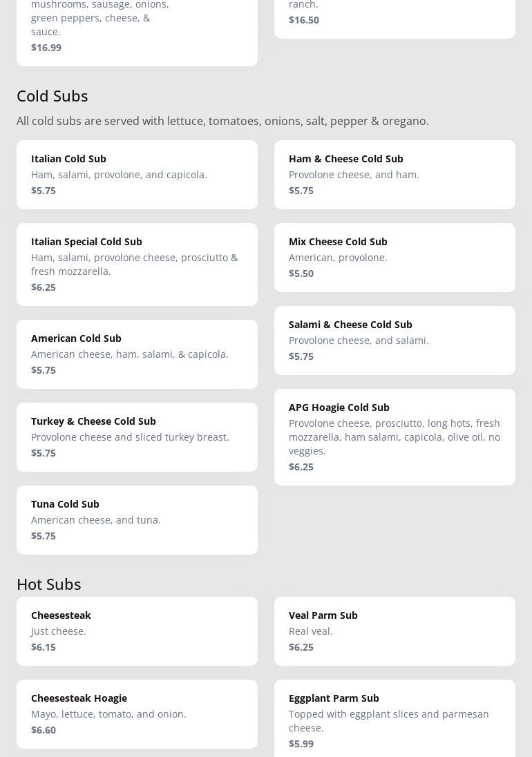Choose the Italian Special Cold Sub

[137, 264]
